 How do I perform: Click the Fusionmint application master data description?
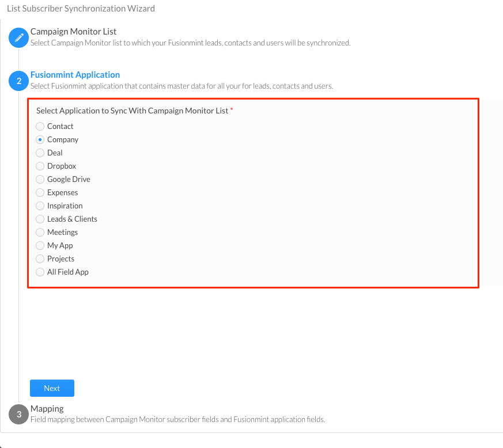click(x=181, y=86)
